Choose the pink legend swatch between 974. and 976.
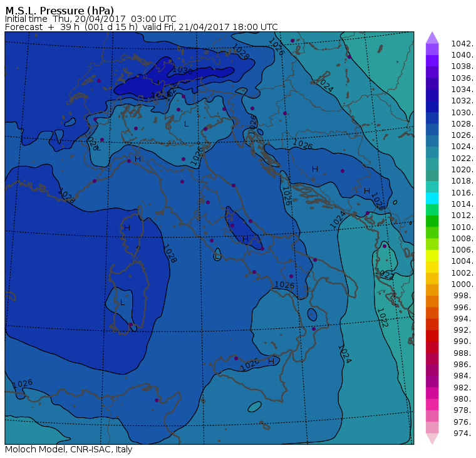Image resolution: width=476 pixels, height=458 pixels. coord(432,427)
